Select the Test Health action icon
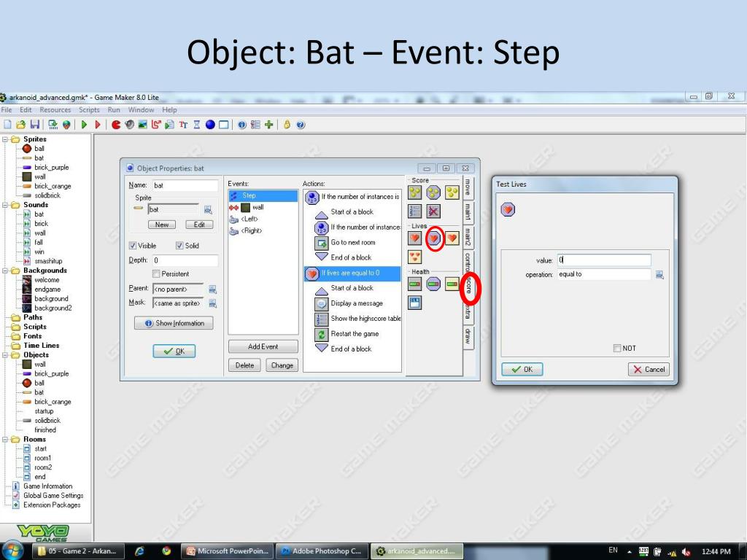 pos(433,284)
